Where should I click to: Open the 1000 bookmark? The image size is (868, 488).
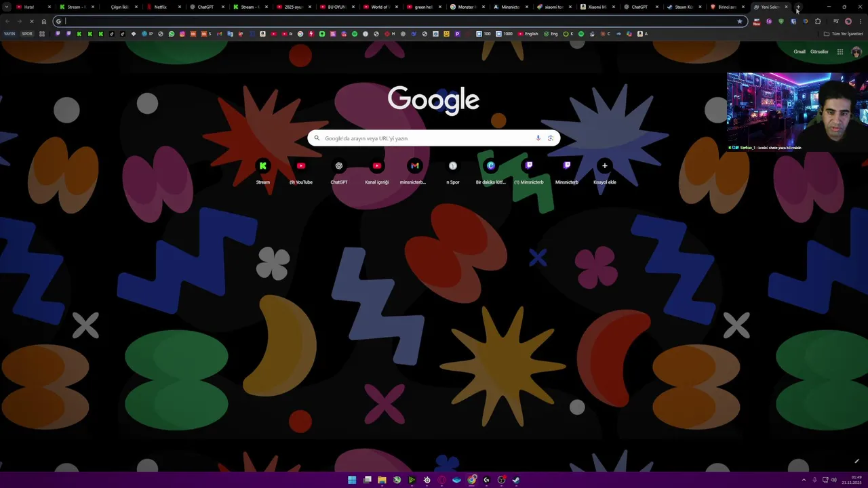pos(504,34)
